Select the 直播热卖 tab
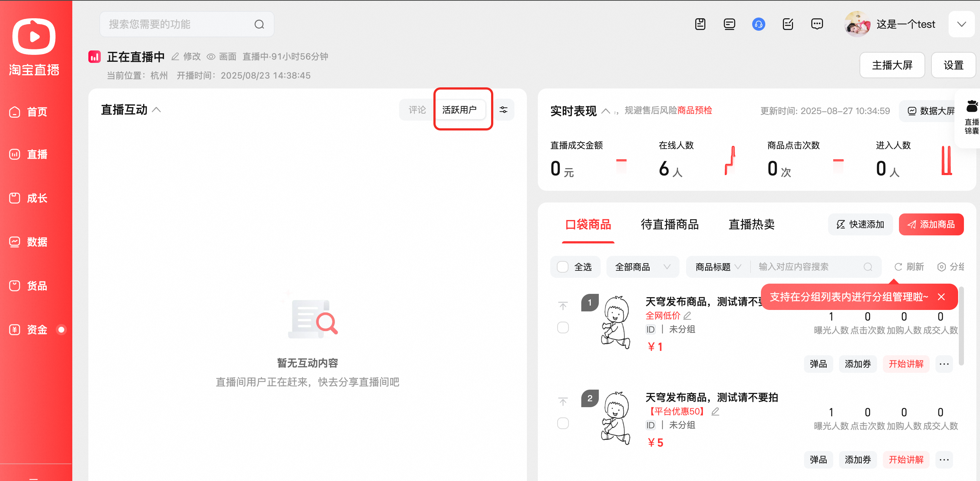The width and height of the screenshot is (980, 481). (x=751, y=225)
